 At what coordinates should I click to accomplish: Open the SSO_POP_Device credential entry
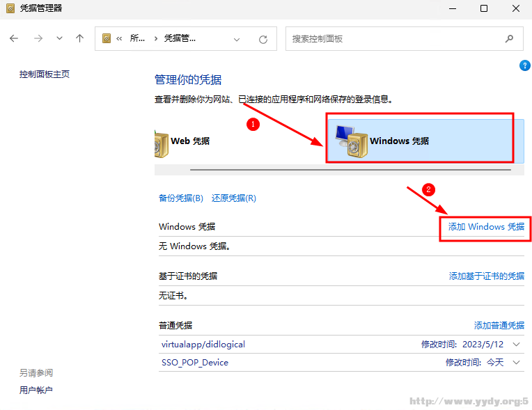[195, 363]
